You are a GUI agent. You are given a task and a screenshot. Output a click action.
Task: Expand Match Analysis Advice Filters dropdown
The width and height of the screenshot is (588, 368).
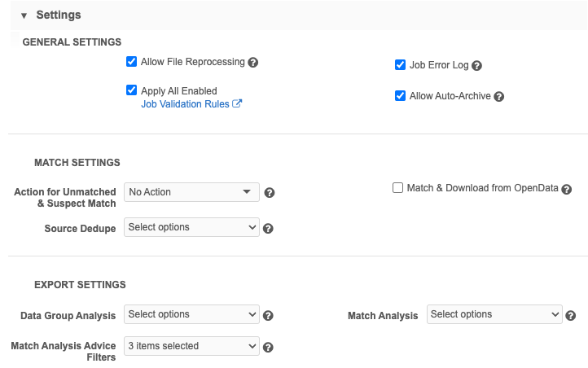pyautogui.click(x=191, y=346)
